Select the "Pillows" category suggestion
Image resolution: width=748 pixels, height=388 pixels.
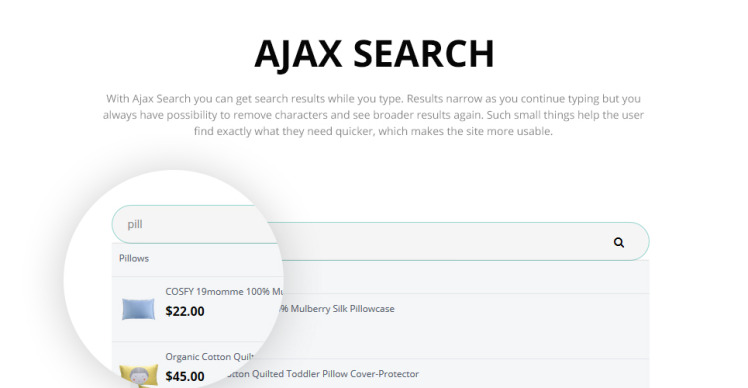pos(134,258)
